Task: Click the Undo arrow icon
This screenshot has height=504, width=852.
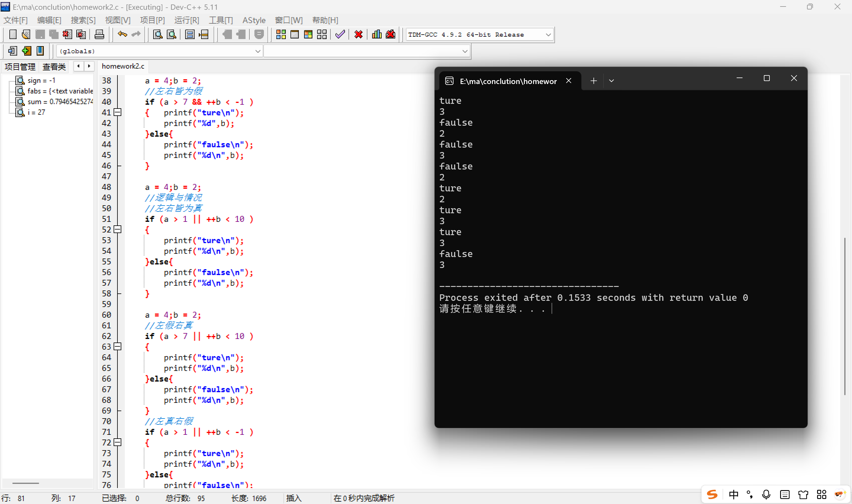Action: (x=122, y=34)
